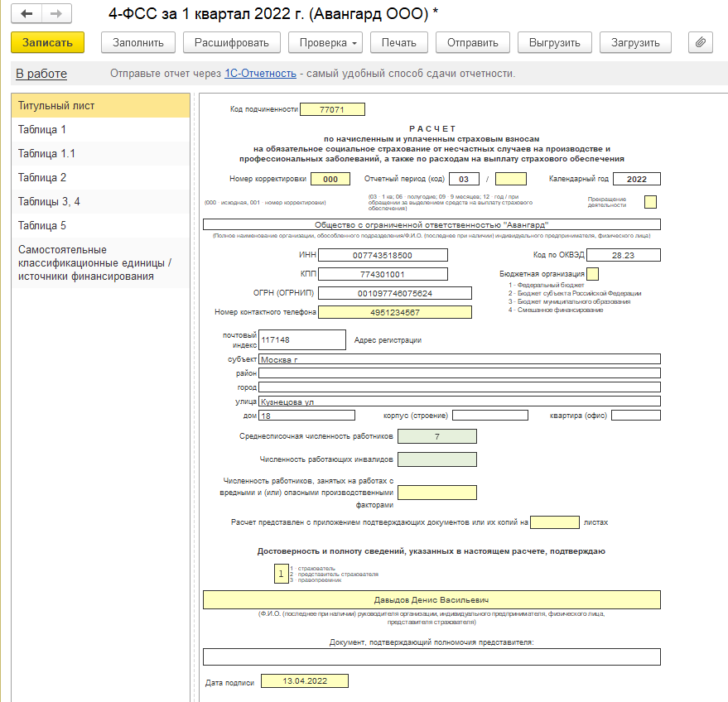The image size is (728, 702).
Task: Click the дом field with 18
Action: pos(307,416)
